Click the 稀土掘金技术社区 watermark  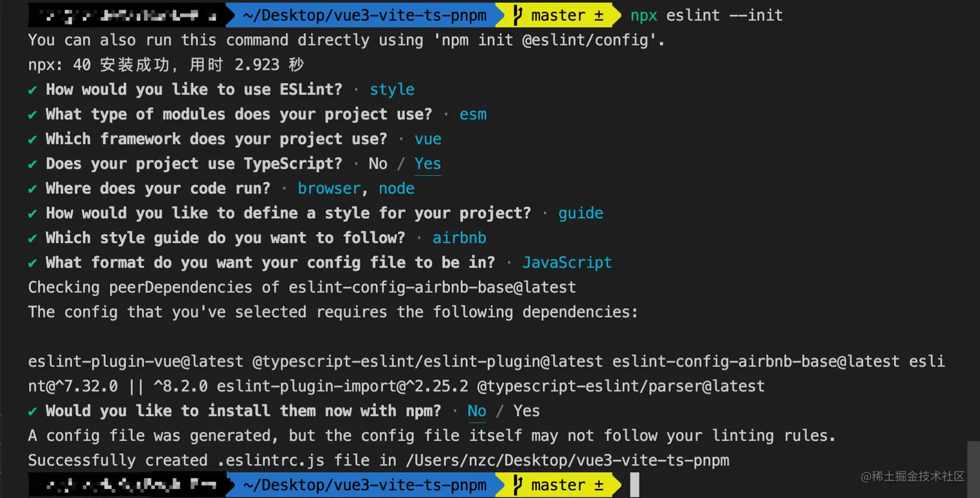point(913,477)
